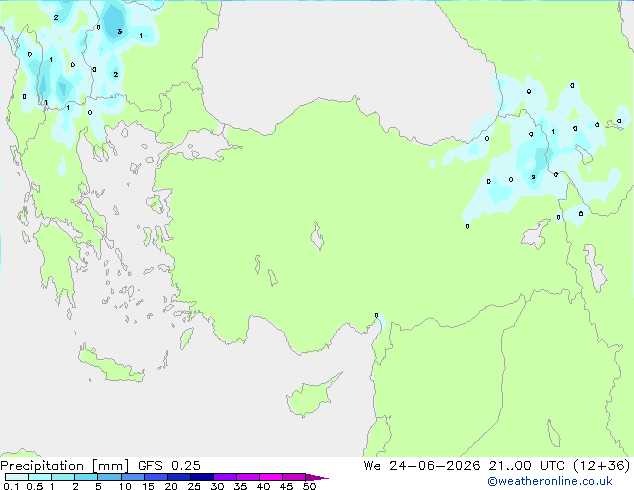This screenshot has width=634, height=490.
Task: Select the 5–10 mm legend color
Action: coord(109,477)
